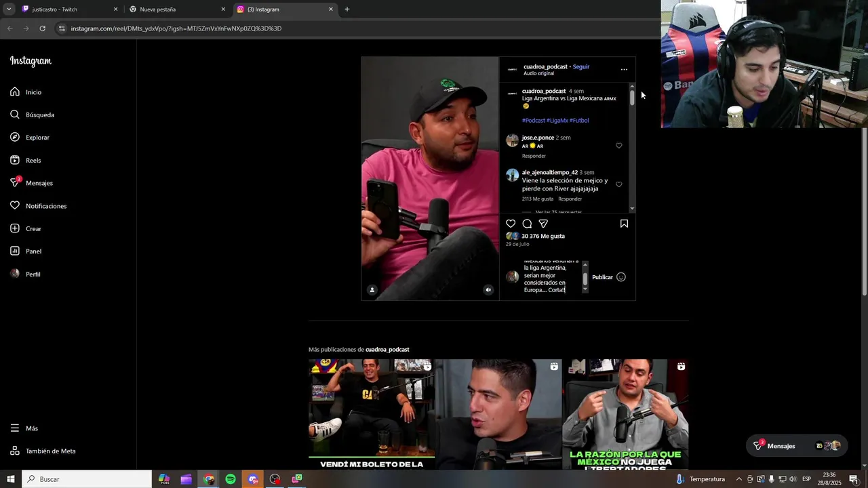Like jose.e.ponce's comment
The image size is (868, 488).
tap(618, 146)
